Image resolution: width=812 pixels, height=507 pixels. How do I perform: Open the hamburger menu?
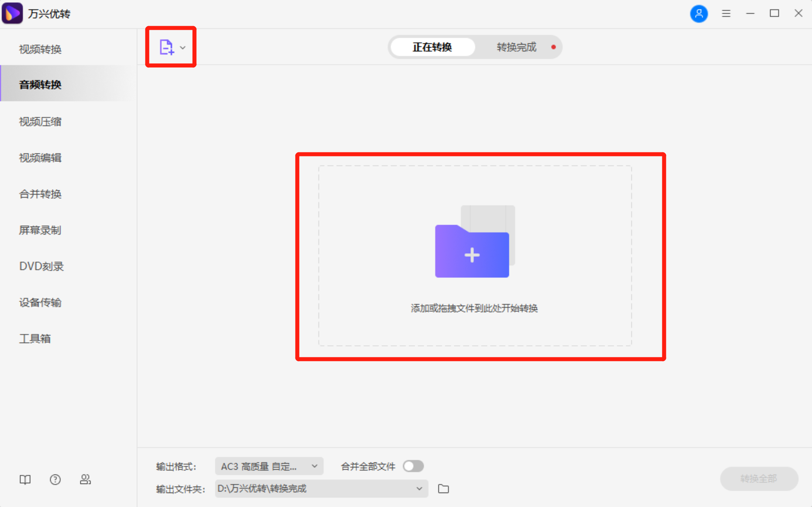(726, 13)
